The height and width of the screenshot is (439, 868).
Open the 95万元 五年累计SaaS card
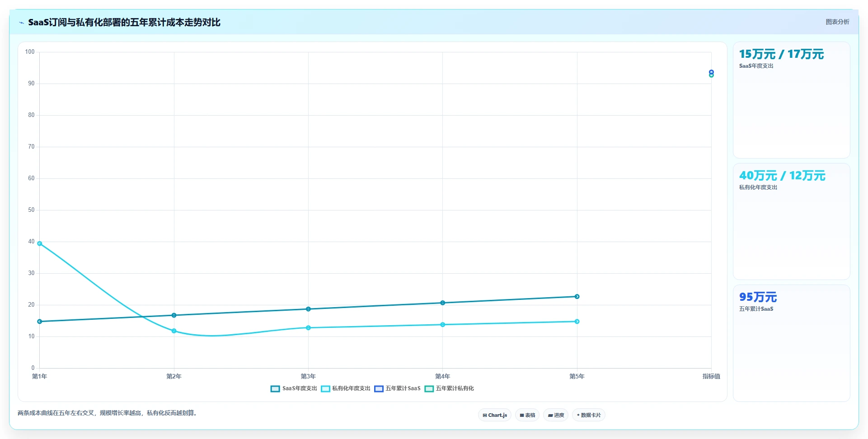791,343
